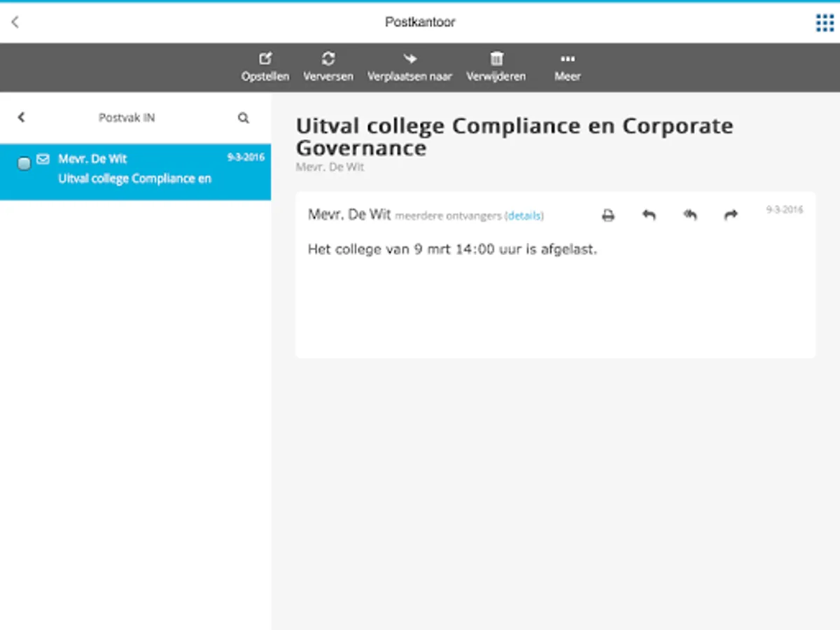This screenshot has height=630, width=840.
Task: Collapse folder list with Postvak IN arrow
Action: click(x=21, y=118)
